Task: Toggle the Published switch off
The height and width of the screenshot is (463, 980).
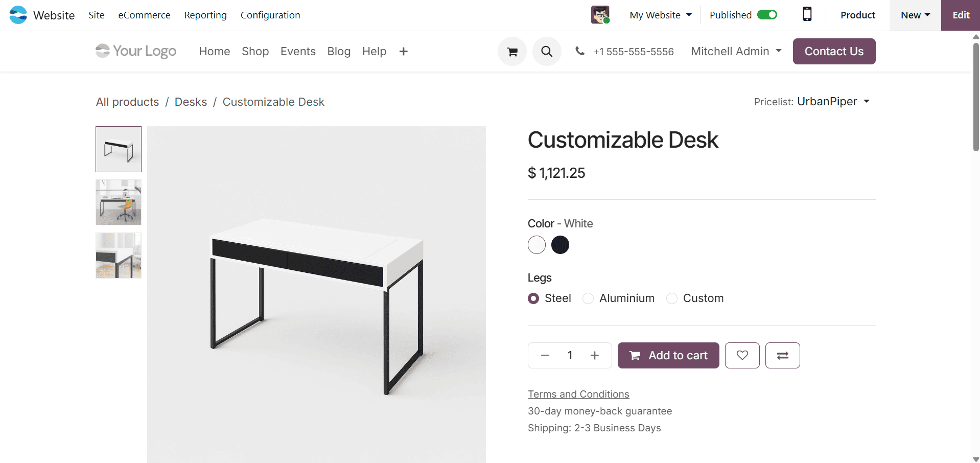Action: click(x=767, y=15)
